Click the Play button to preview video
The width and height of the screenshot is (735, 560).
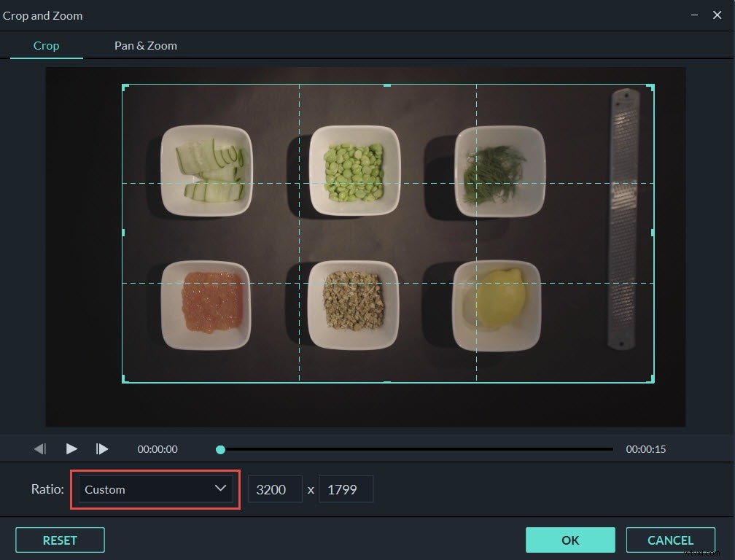(x=70, y=448)
